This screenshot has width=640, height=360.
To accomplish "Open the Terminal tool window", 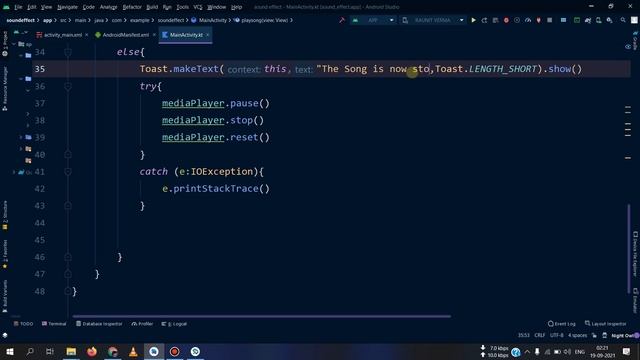I will point(54,324).
